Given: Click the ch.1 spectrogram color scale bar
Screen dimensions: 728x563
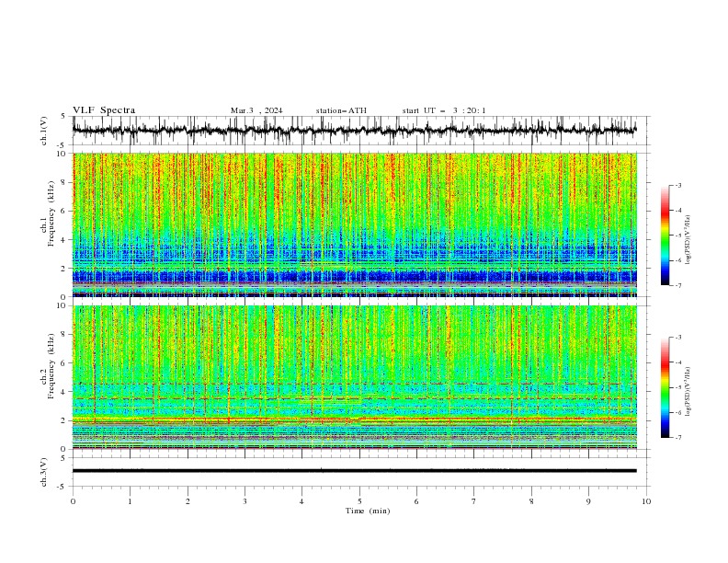Looking at the screenshot, I should click(665, 236).
